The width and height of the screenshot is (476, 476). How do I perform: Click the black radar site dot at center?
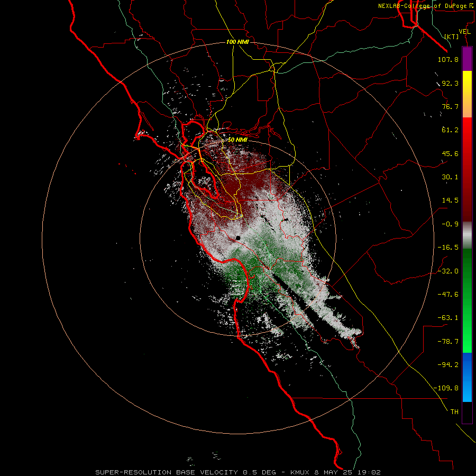[238, 238]
